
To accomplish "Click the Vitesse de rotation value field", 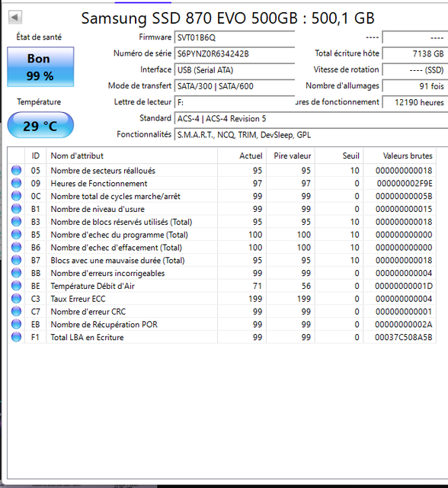I will (x=415, y=70).
